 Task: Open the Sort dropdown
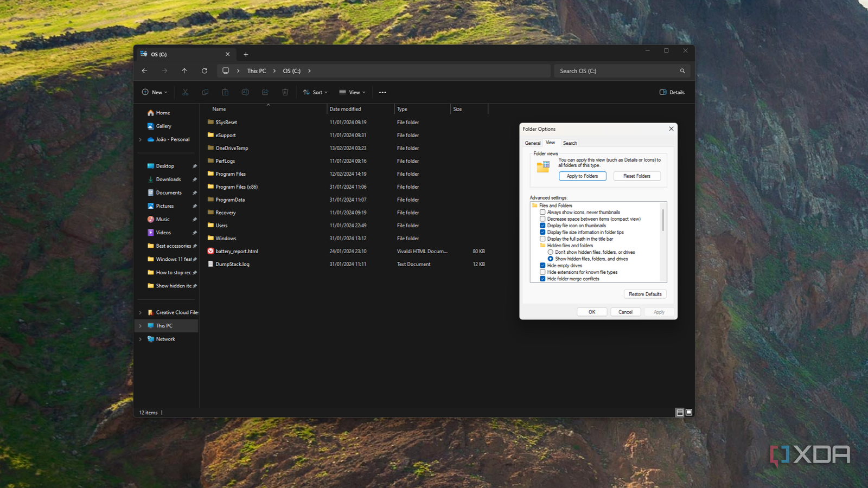point(315,92)
